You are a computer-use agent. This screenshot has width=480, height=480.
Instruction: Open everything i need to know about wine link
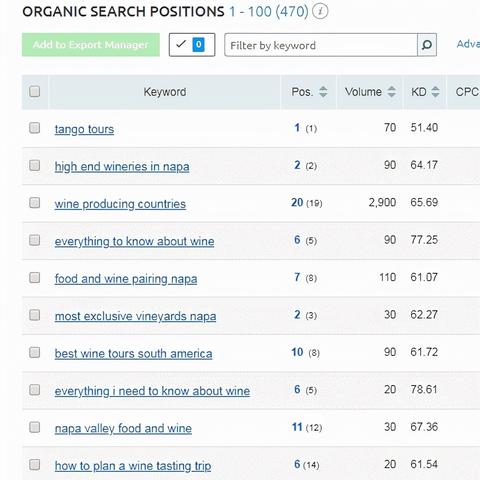coord(152,391)
